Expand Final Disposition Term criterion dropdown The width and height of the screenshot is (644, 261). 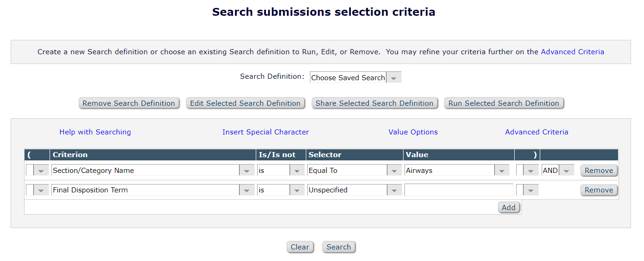click(x=153, y=190)
